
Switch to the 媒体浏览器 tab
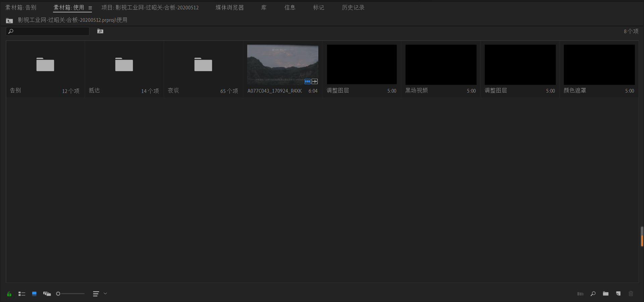[x=229, y=7]
